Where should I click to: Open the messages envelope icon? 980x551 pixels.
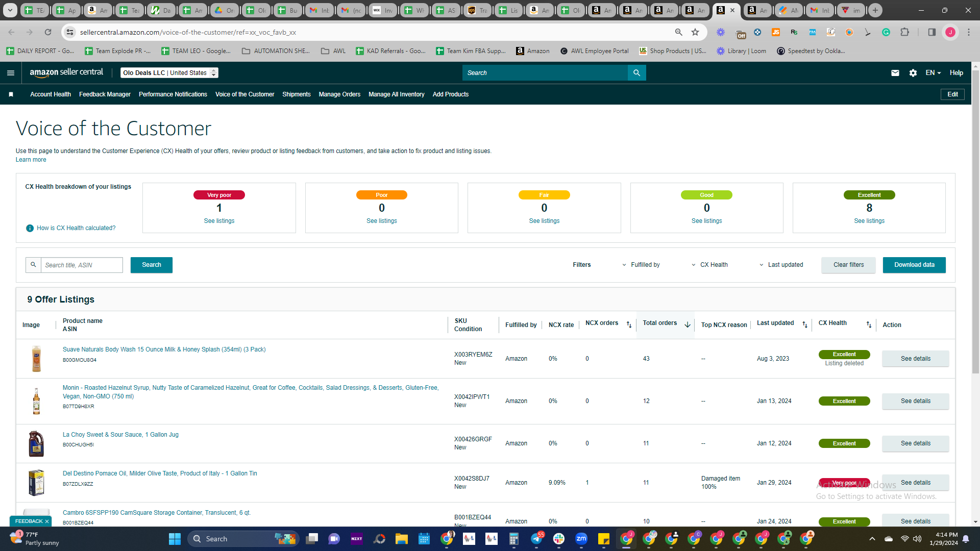(895, 73)
